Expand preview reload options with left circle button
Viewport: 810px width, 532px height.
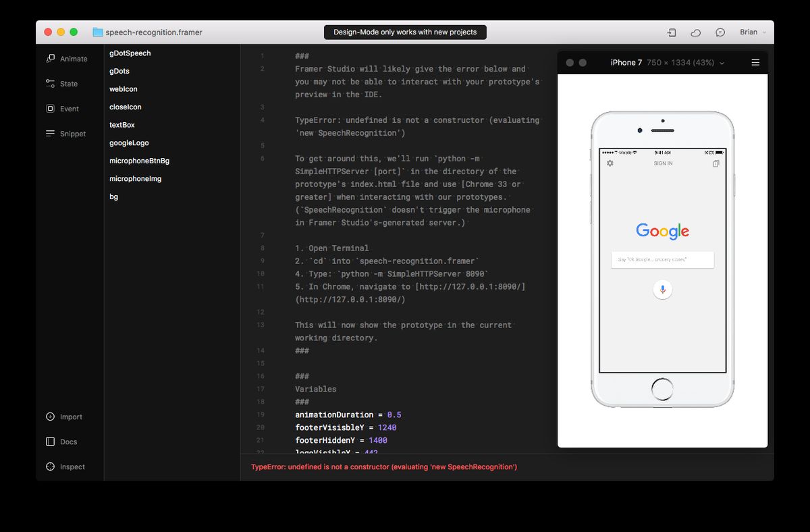569,61
